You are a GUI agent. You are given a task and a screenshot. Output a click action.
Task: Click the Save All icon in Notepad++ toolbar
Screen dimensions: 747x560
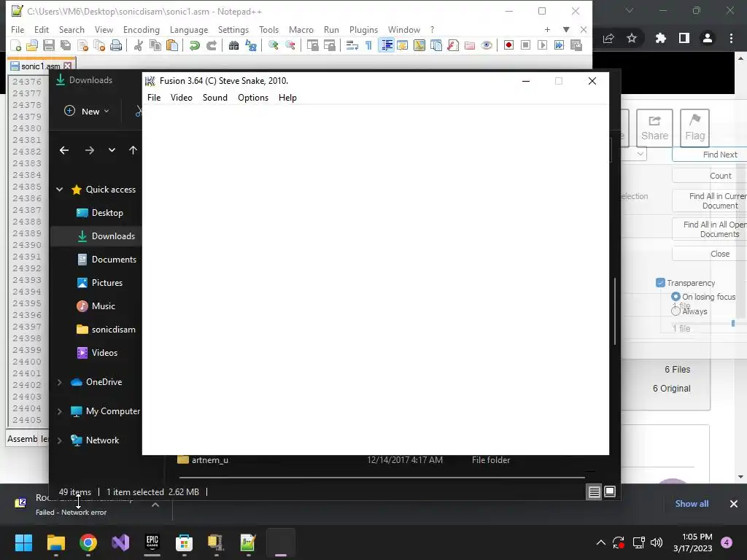click(65, 45)
